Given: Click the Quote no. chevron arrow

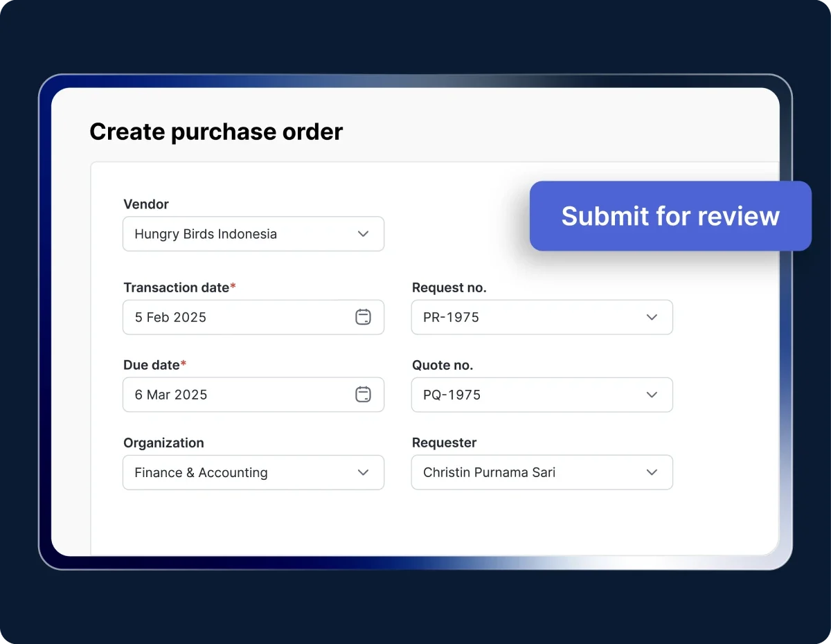Looking at the screenshot, I should point(651,395).
